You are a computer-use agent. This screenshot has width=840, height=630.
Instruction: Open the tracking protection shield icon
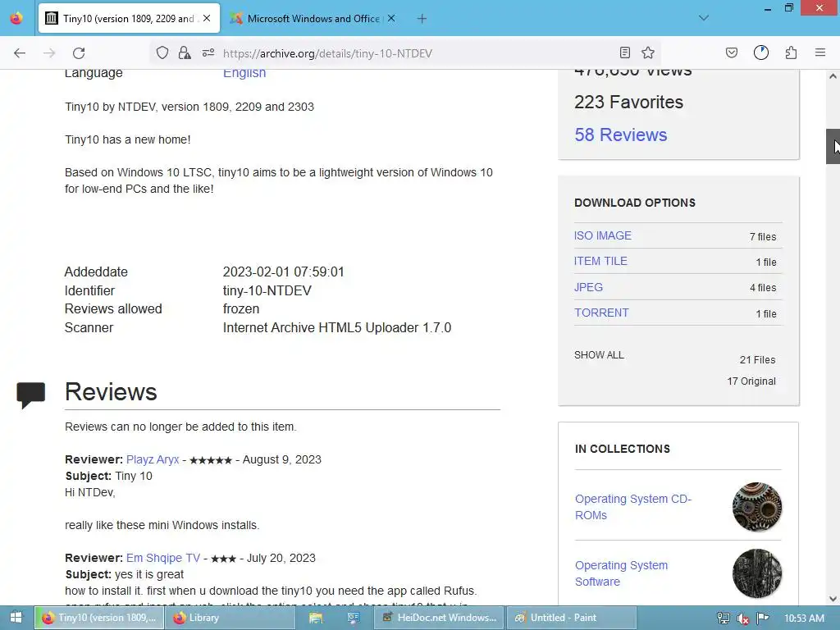(x=162, y=52)
